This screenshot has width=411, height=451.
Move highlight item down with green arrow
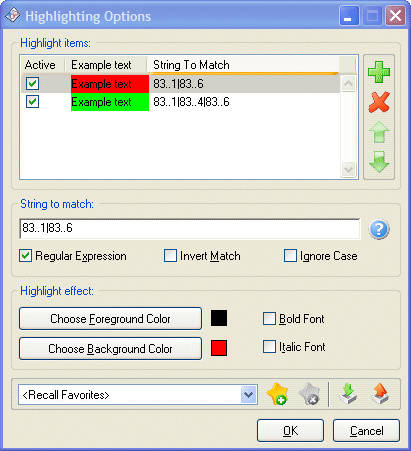(x=379, y=162)
